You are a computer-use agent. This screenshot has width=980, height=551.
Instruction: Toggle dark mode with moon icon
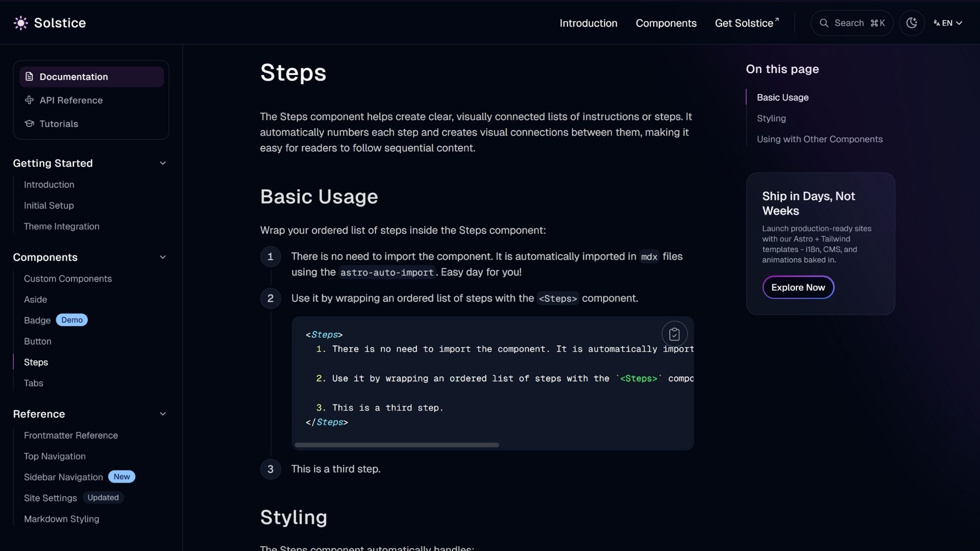point(912,23)
